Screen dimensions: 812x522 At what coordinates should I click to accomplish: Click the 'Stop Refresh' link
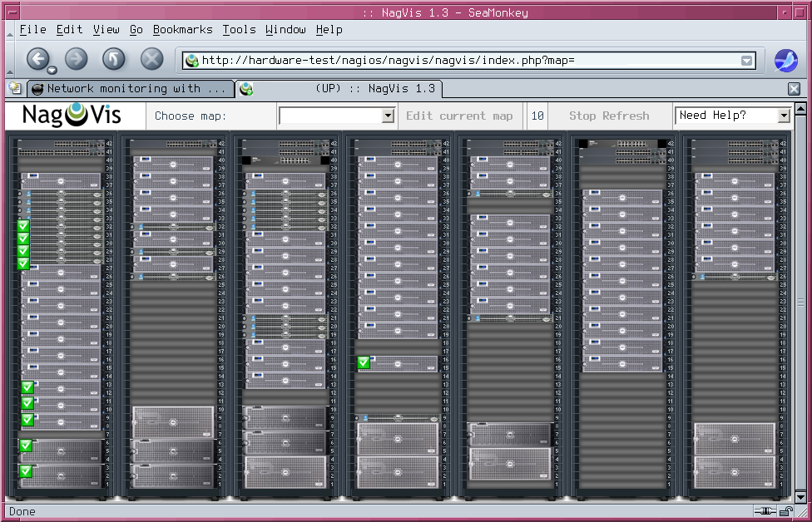click(609, 116)
